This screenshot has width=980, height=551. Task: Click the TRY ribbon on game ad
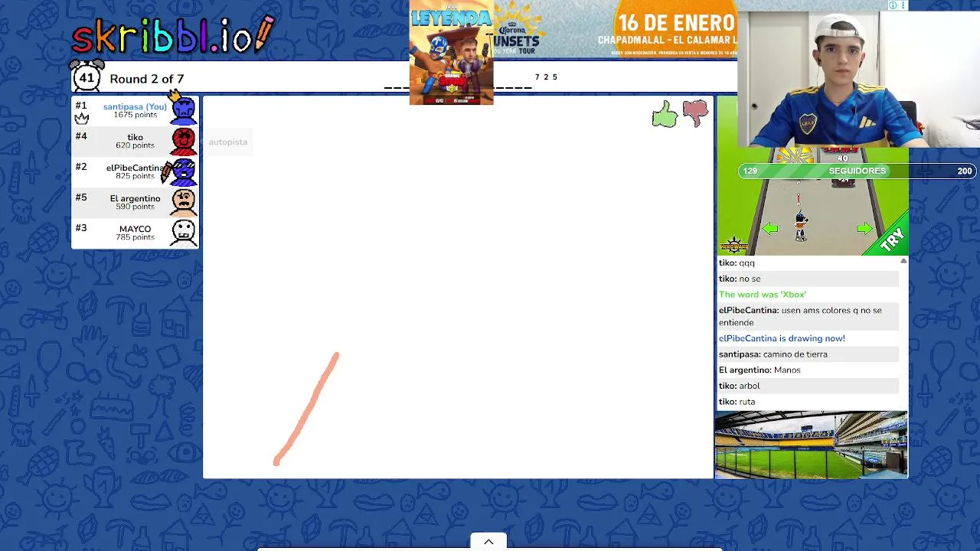[892, 240]
